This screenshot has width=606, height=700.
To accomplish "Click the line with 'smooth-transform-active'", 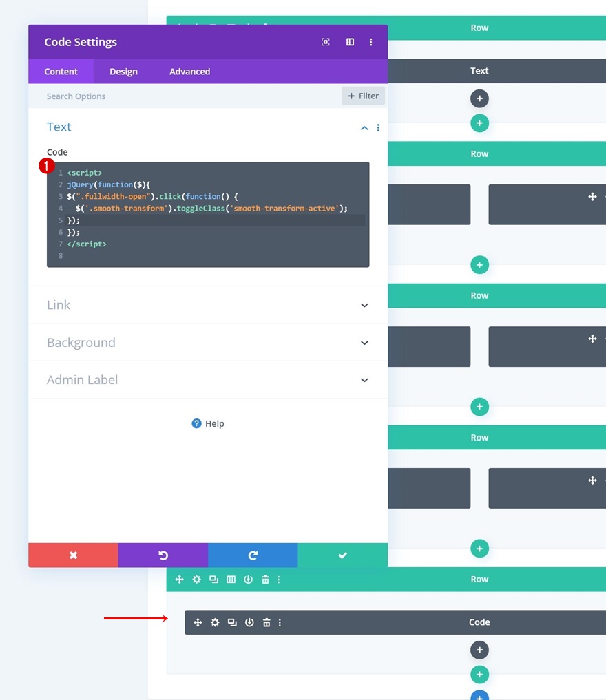I will pyautogui.click(x=211, y=209).
